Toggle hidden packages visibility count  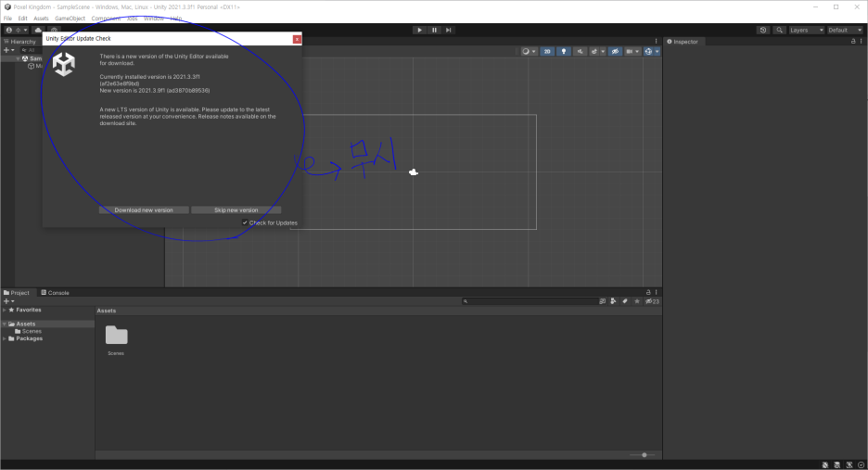coord(652,301)
